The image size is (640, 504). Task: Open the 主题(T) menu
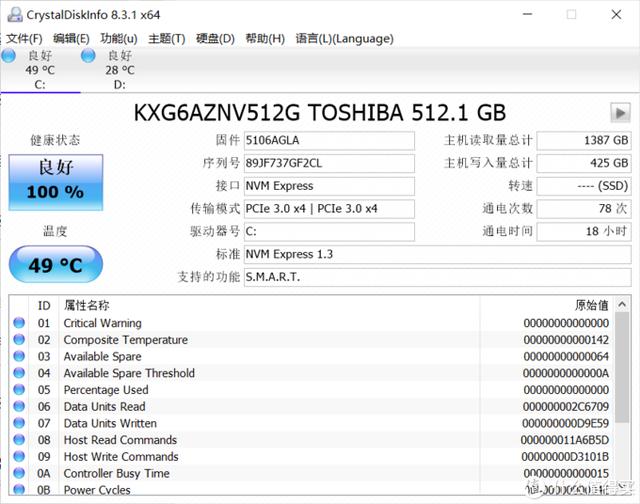click(x=166, y=38)
